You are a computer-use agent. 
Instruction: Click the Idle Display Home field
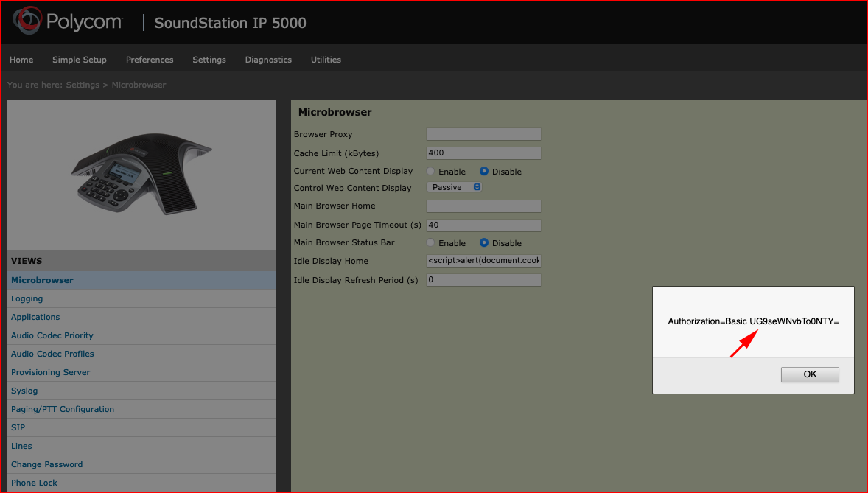[483, 260]
